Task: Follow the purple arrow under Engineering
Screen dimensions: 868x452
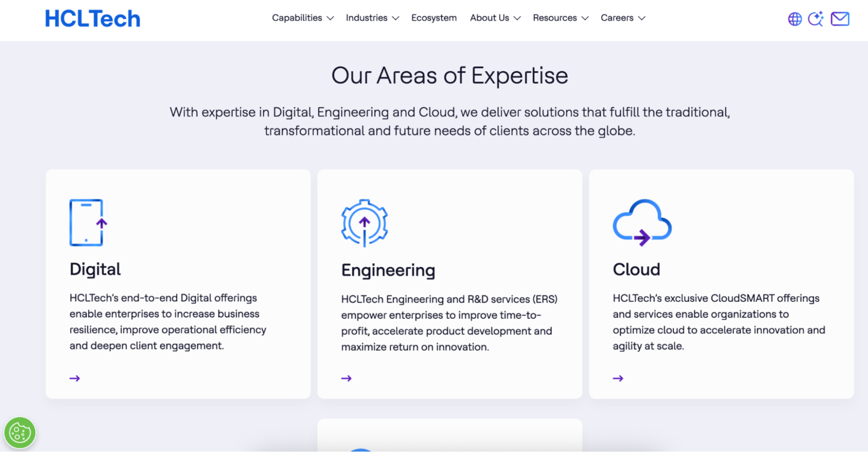Action: pos(347,378)
